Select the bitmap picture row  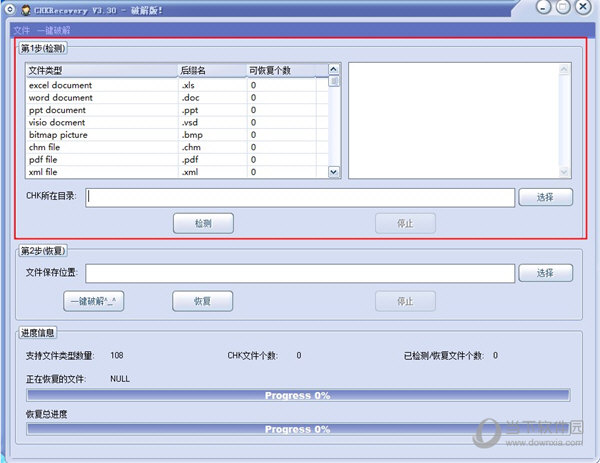(x=177, y=135)
